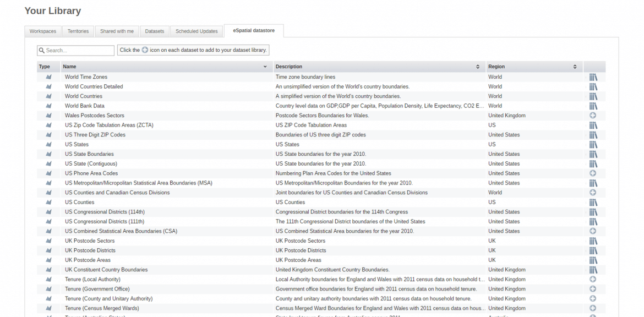Switch to the Territories tab
Screen dimensions: 644x317
click(78, 31)
